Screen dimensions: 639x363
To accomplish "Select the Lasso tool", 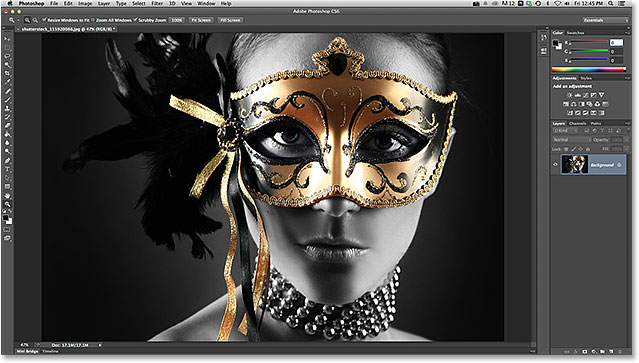I will [7, 56].
